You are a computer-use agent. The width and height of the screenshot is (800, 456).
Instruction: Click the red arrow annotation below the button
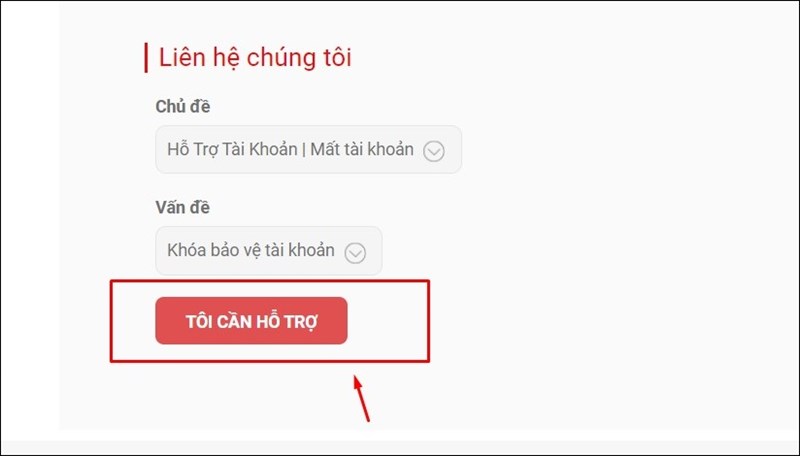(x=361, y=399)
